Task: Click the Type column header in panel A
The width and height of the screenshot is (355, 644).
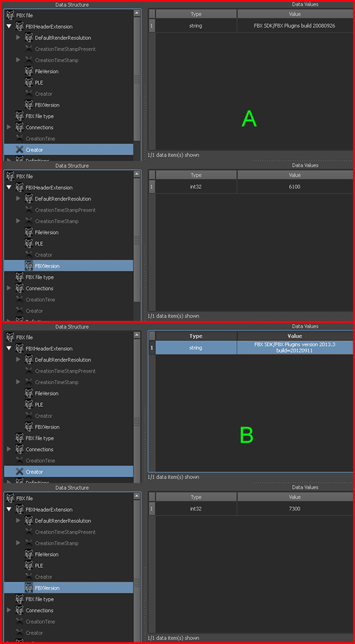Action: click(x=196, y=14)
